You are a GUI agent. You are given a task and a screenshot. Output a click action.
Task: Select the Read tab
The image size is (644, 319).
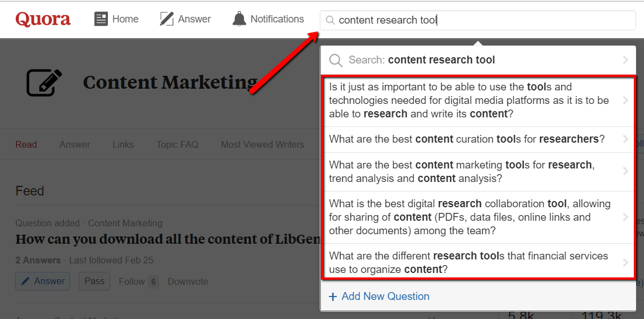tap(26, 144)
